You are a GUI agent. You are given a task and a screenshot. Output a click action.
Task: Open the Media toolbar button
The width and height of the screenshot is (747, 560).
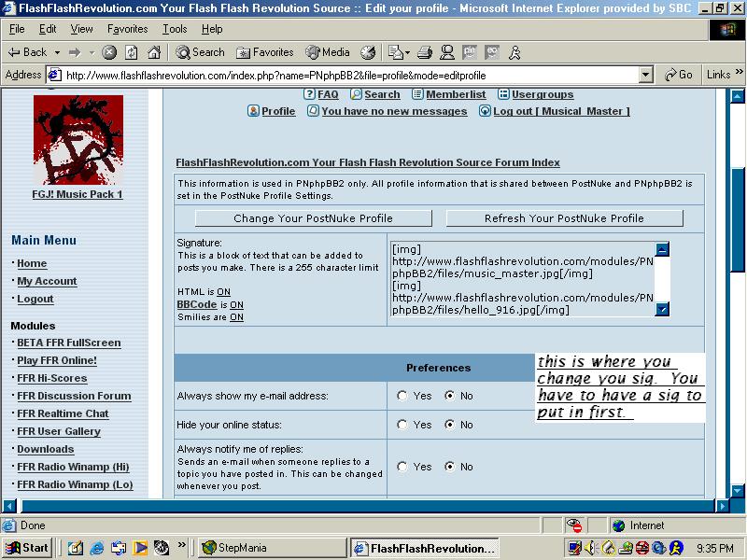tap(328, 52)
